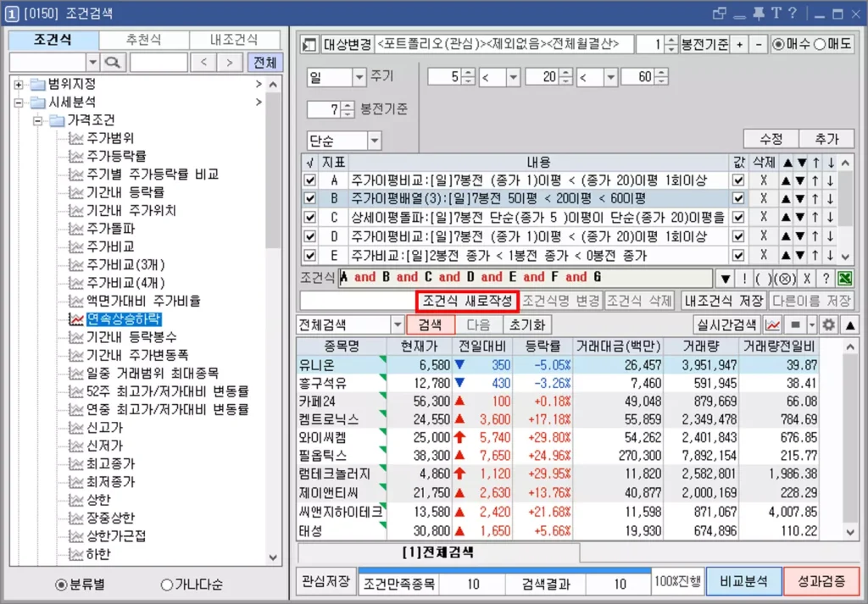
Task: Click the X icon beside the formula field
Action: 807,278
